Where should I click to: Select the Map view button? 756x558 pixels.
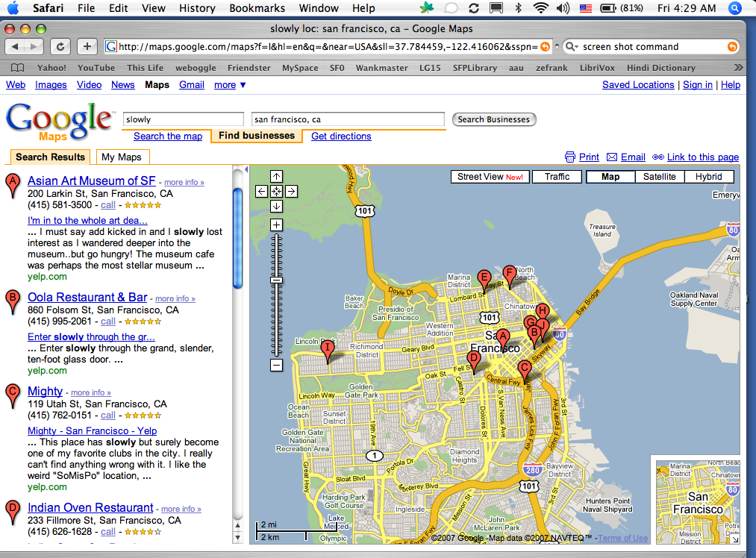click(x=610, y=177)
